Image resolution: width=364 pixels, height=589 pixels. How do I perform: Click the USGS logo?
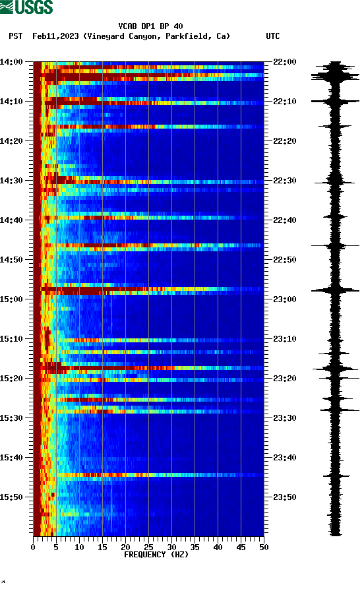click(x=26, y=7)
